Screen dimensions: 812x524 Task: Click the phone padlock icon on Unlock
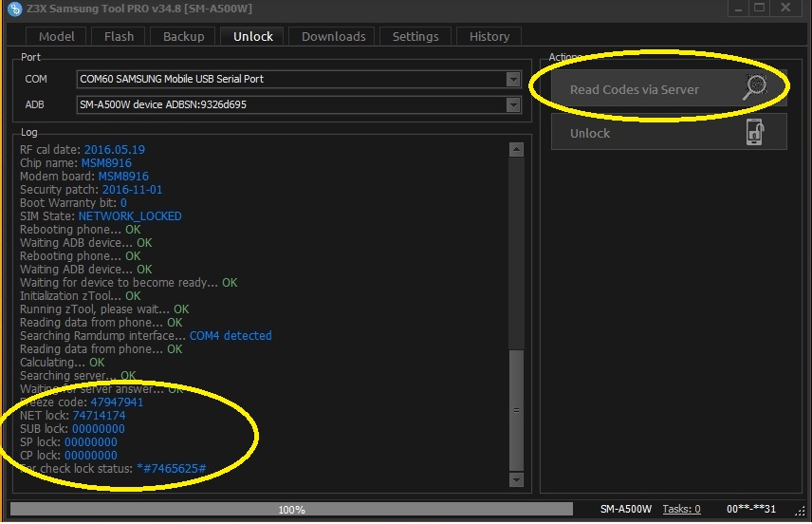pos(754,132)
